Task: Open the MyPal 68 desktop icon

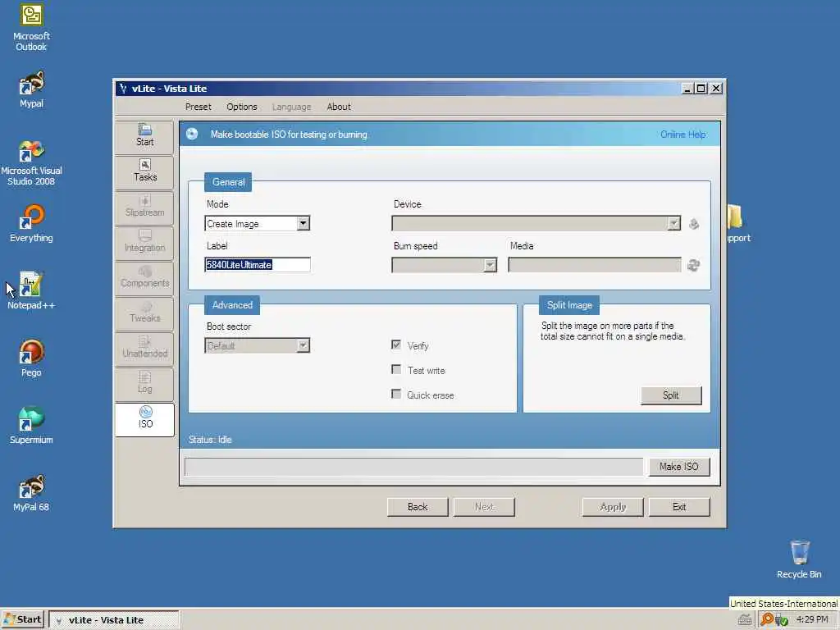Action: [31, 493]
